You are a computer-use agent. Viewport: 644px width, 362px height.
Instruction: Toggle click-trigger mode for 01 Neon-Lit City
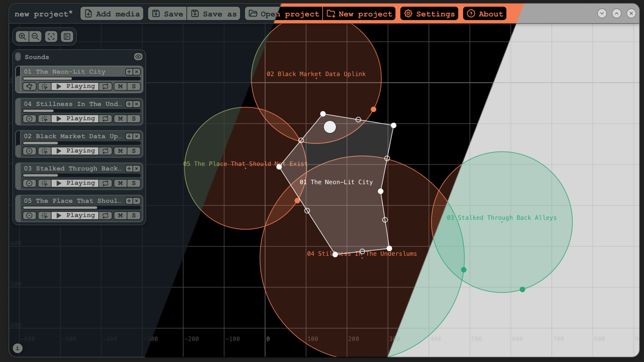44,86
